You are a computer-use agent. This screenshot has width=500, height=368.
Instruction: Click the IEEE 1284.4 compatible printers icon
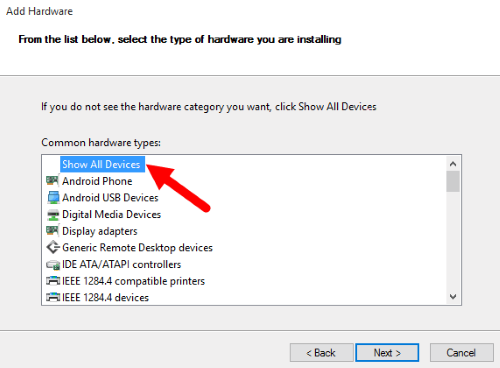point(53,281)
